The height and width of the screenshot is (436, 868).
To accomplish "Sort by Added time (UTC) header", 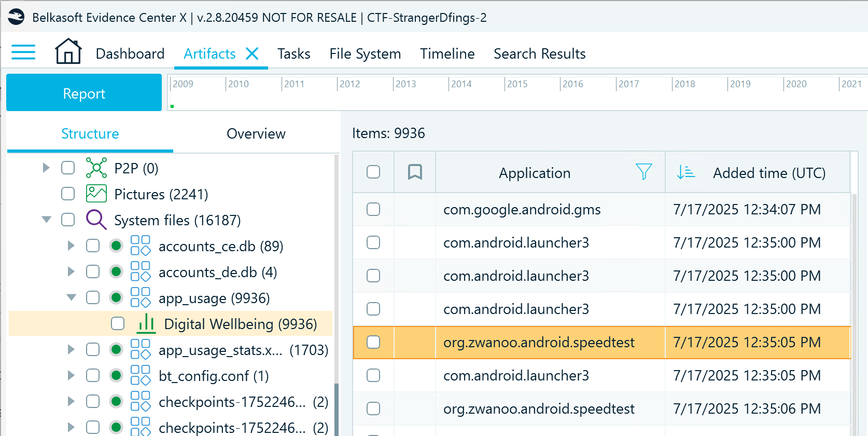I will point(769,173).
